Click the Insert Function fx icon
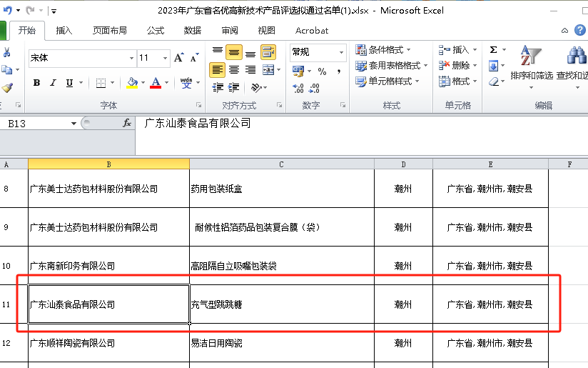This screenshot has height=368, width=588. click(x=127, y=123)
